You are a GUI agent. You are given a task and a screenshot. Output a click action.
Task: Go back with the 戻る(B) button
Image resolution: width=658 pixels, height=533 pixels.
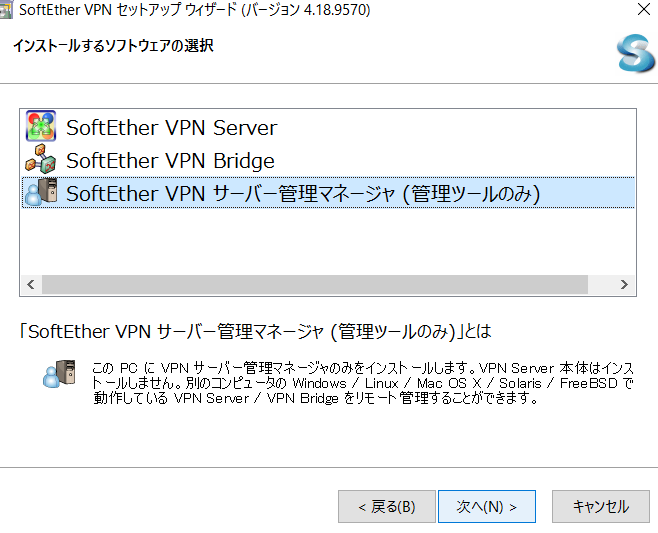(386, 507)
